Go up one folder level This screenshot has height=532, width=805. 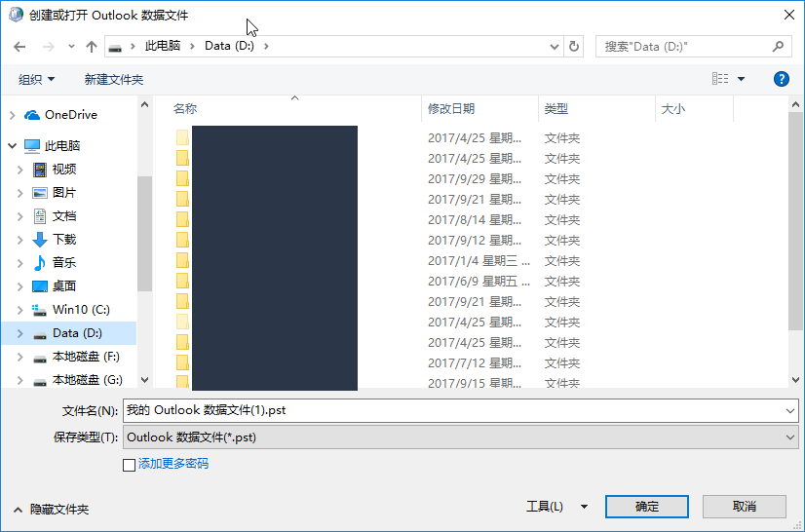click(x=92, y=47)
